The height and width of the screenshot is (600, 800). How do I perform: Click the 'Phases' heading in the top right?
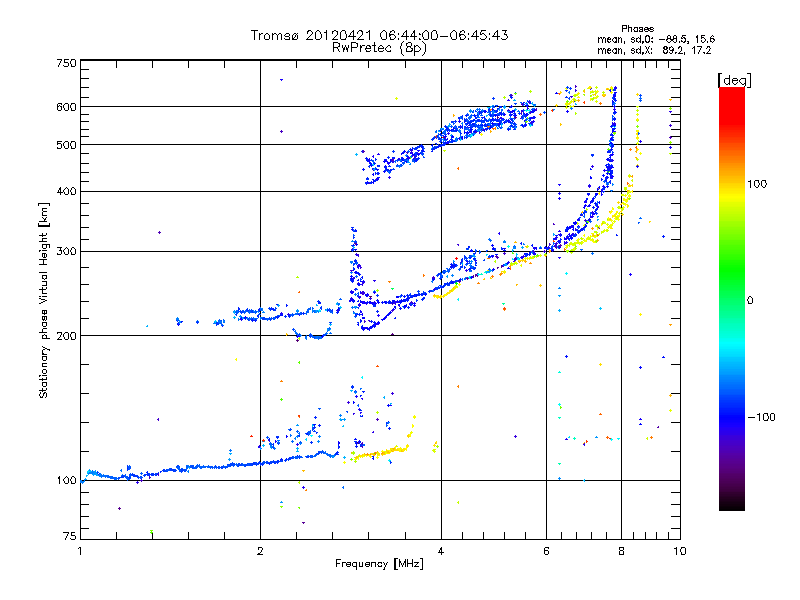pyautogui.click(x=637, y=29)
